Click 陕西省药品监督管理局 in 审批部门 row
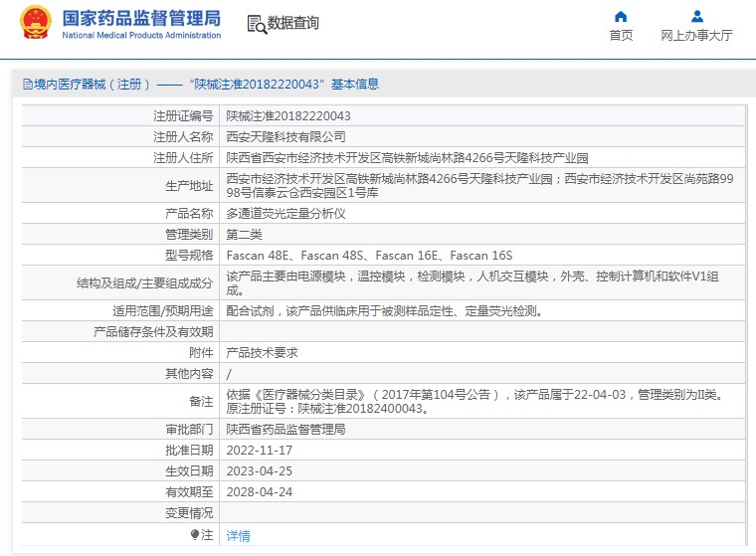Viewport: 756px width, 556px height. point(286,430)
